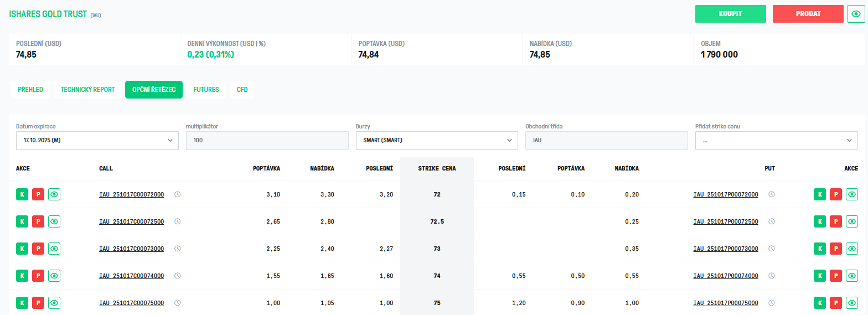Viewport: 868px width, 315px height.
Task: Open the Futures tab
Action: pyautogui.click(x=206, y=90)
